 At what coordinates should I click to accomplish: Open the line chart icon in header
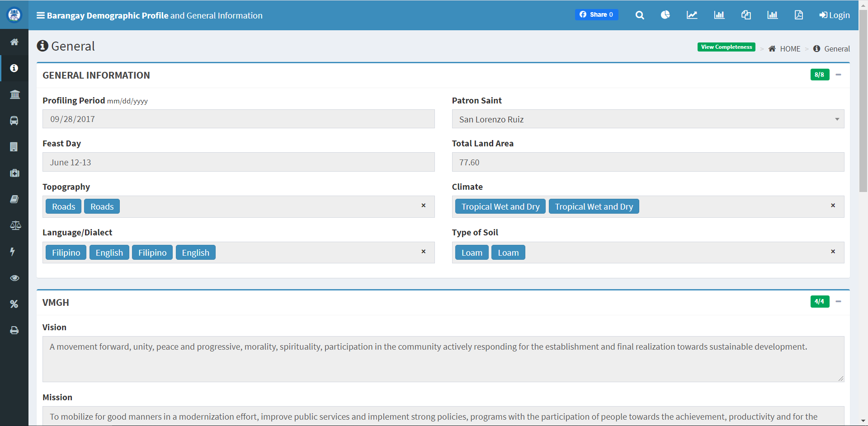pyautogui.click(x=692, y=15)
